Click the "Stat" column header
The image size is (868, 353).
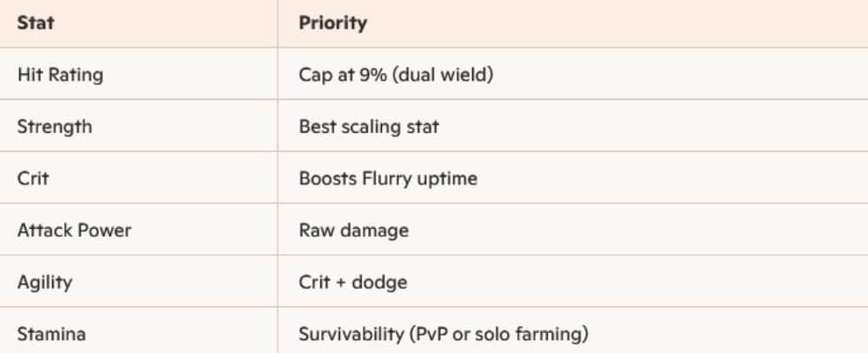[x=36, y=23]
